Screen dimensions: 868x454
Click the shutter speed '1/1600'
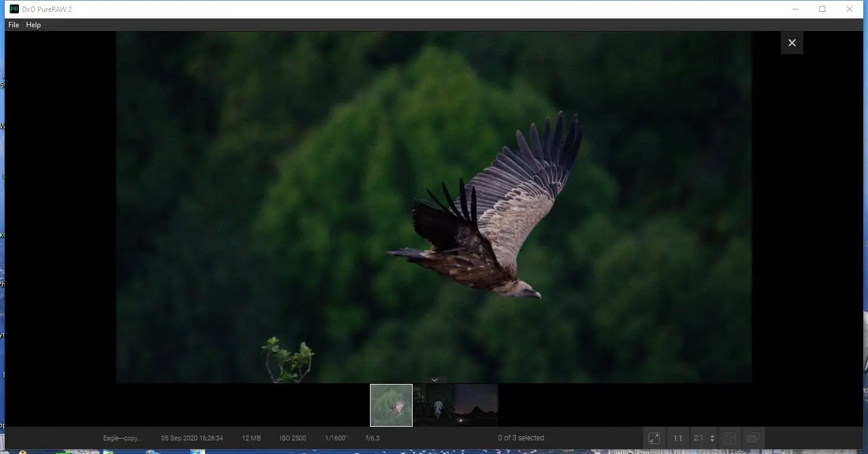(336, 438)
